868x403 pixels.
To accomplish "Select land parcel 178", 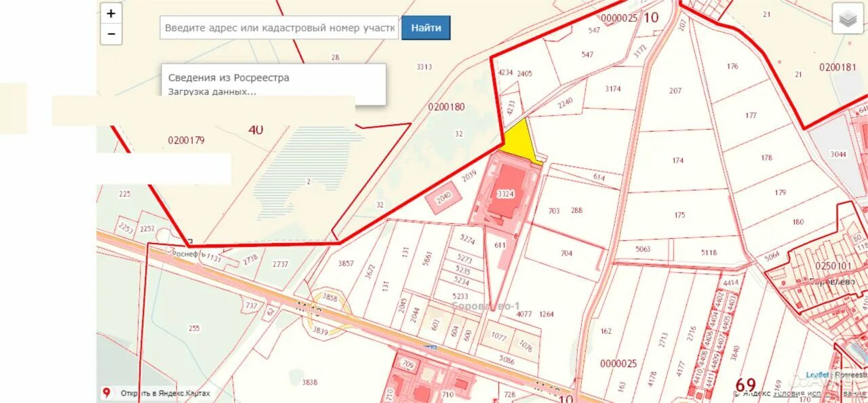I will coord(766,157).
